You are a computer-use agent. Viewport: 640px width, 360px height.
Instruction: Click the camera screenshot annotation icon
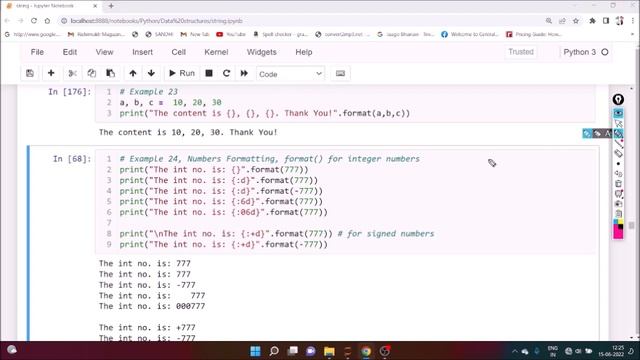pyautogui.click(x=618, y=204)
